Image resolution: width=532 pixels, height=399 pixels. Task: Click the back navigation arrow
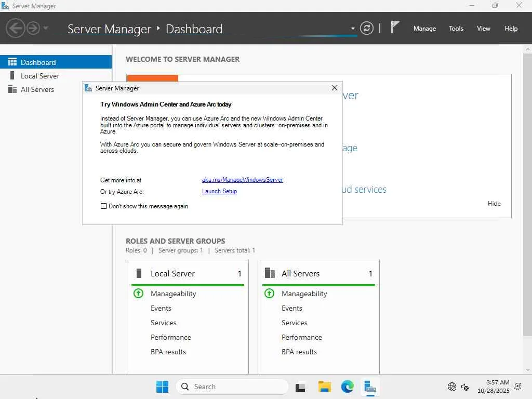(15, 28)
